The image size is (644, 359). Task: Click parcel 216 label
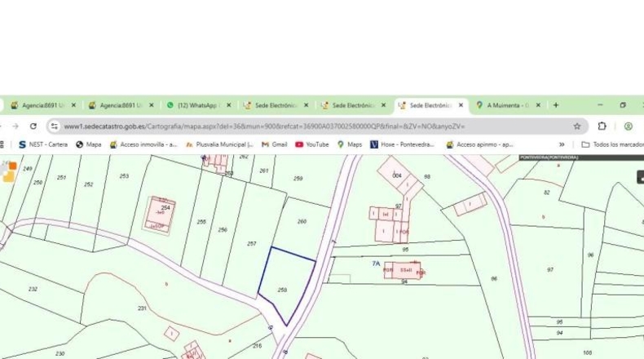257,346
